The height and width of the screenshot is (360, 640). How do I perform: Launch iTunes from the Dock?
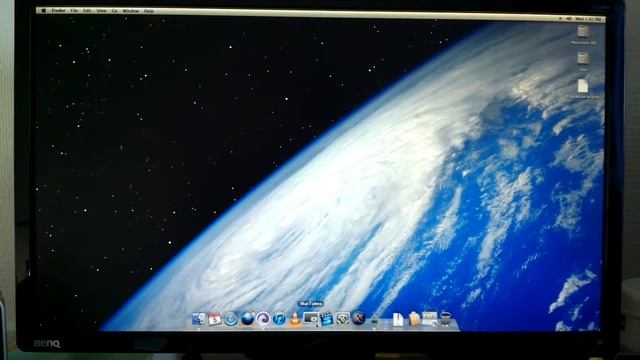[279, 319]
